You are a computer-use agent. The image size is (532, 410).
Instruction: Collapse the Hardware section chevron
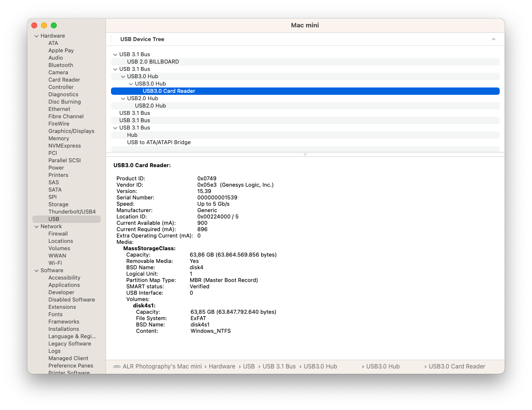click(36, 36)
